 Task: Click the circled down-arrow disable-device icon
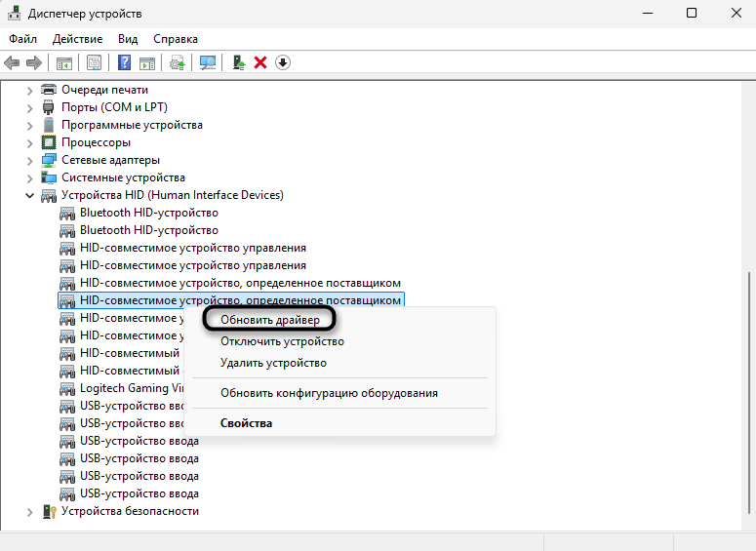pos(283,62)
